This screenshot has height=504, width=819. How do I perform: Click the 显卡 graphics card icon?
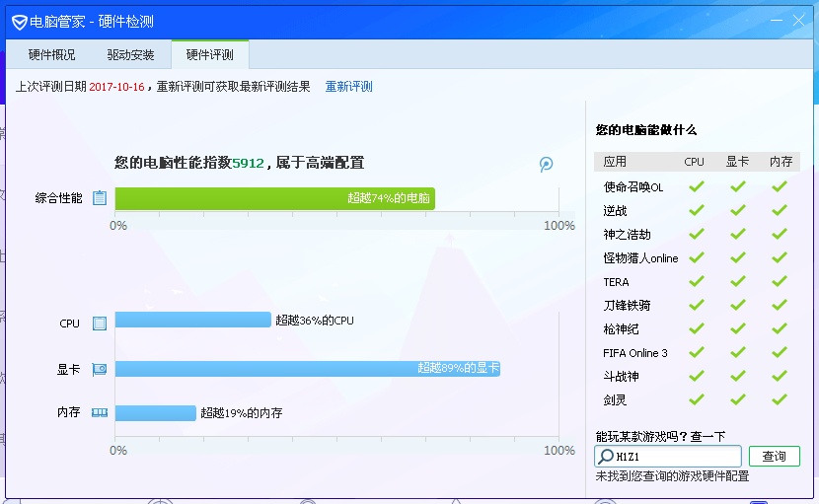(x=100, y=369)
